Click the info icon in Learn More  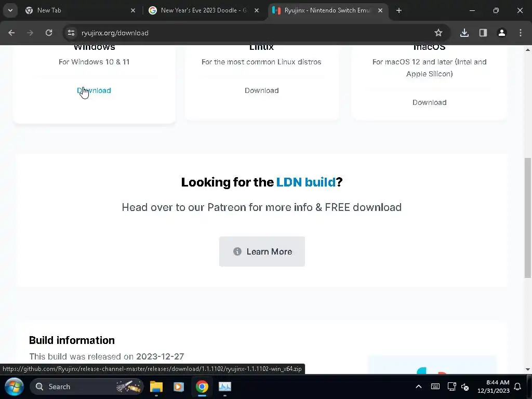coord(237,251)
